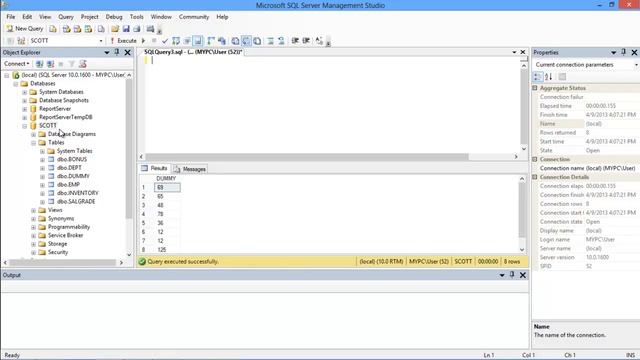Select dbo.DUMMY table in tree
This screenshot has width=640, height=360.
coord(73,176)
